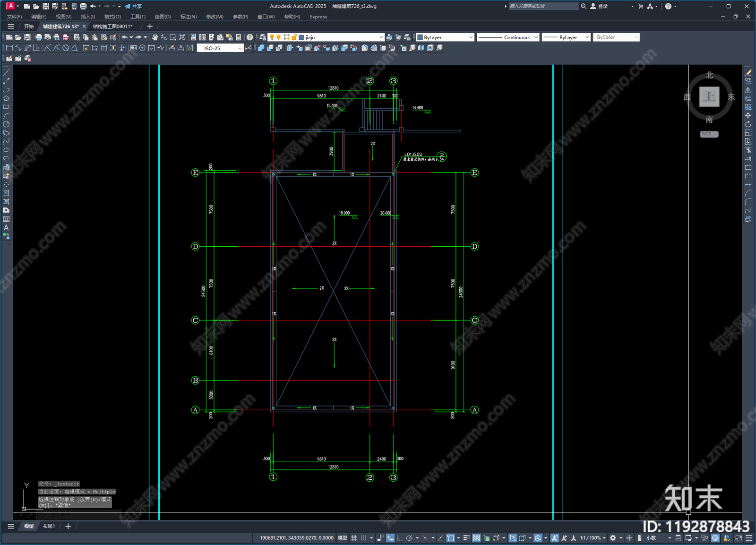Toggle polar tracking in status bar
Viewport: 756px width, 545px height.
pos(409,538)
